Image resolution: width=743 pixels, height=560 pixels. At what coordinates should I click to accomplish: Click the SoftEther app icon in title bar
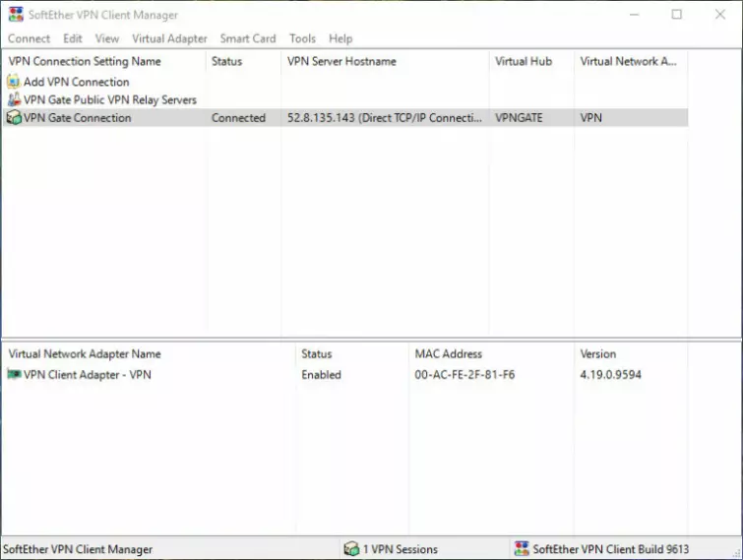click(15, 15)
